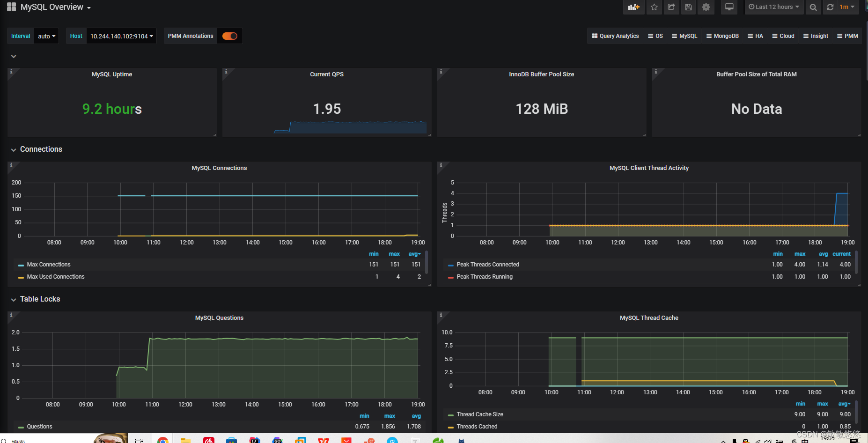
Task: Click the Current QPS panel title
Action: click(x=327, y=74)
